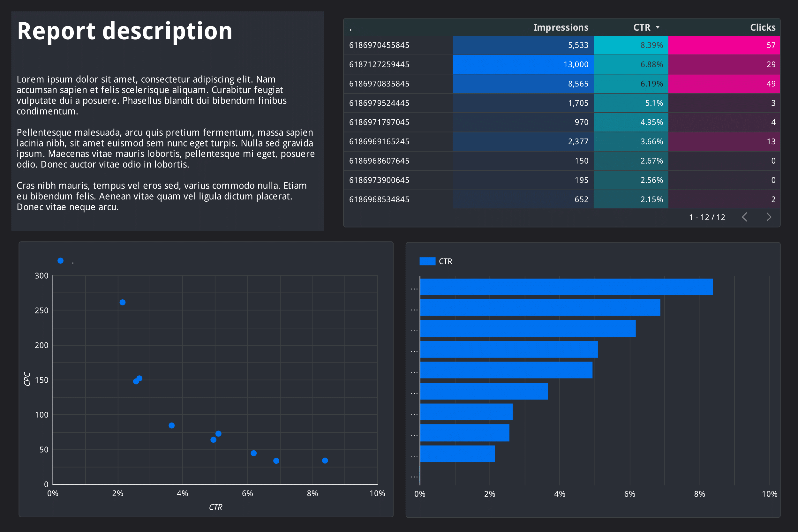Click the CTR legend label in bar chart
This screenshot has height=532, width=798.
coord(446,262)
